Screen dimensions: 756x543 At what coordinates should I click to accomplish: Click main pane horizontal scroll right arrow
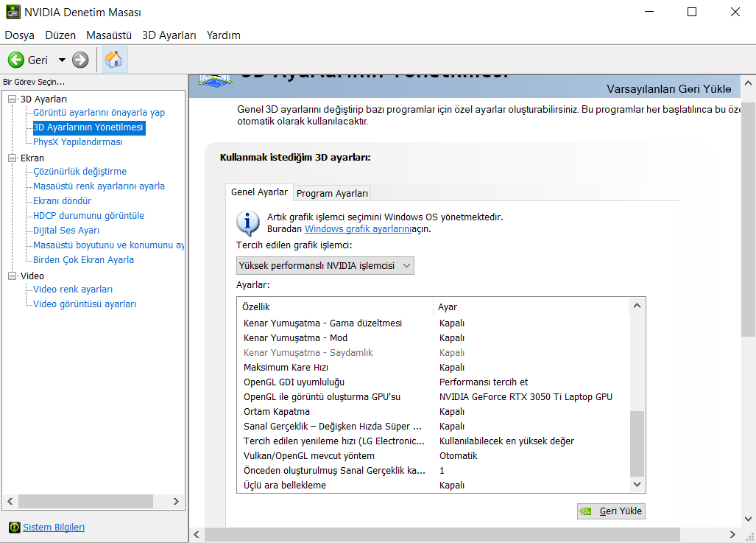coord(732,534)
